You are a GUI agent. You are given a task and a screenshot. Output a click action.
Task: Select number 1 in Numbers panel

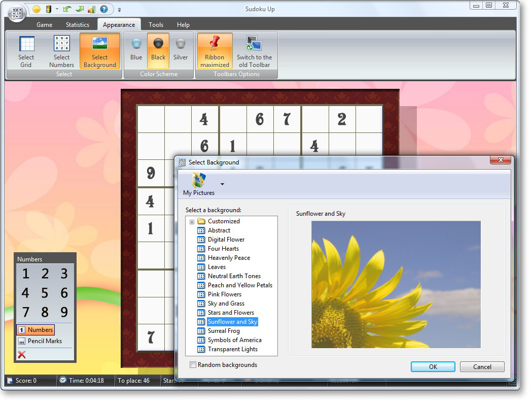click(26, 274)
